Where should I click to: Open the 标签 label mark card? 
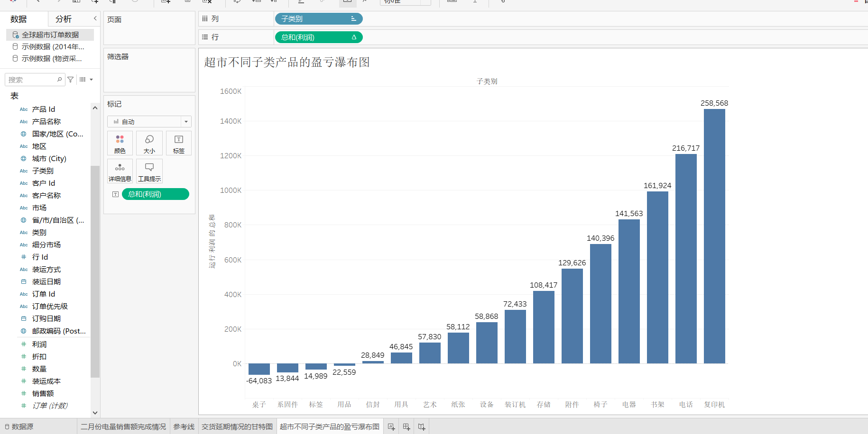pos(179,143)
